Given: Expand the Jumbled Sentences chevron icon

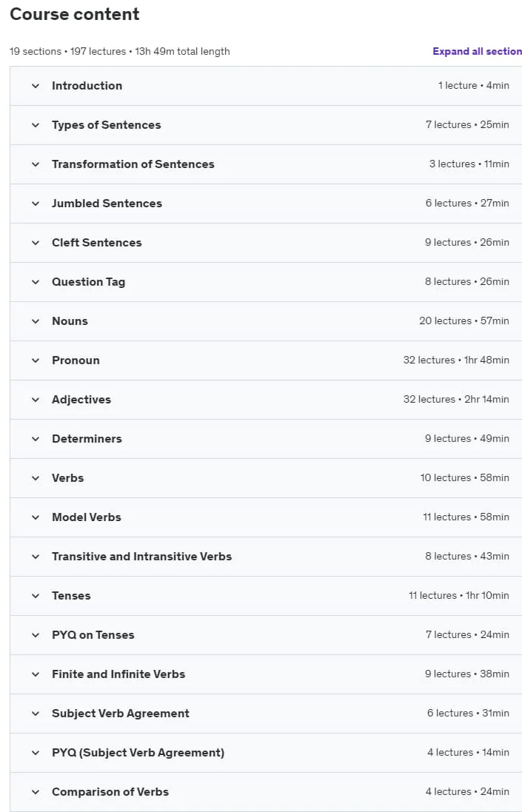Looking at the screenshot, I should (x=36, y=204).
